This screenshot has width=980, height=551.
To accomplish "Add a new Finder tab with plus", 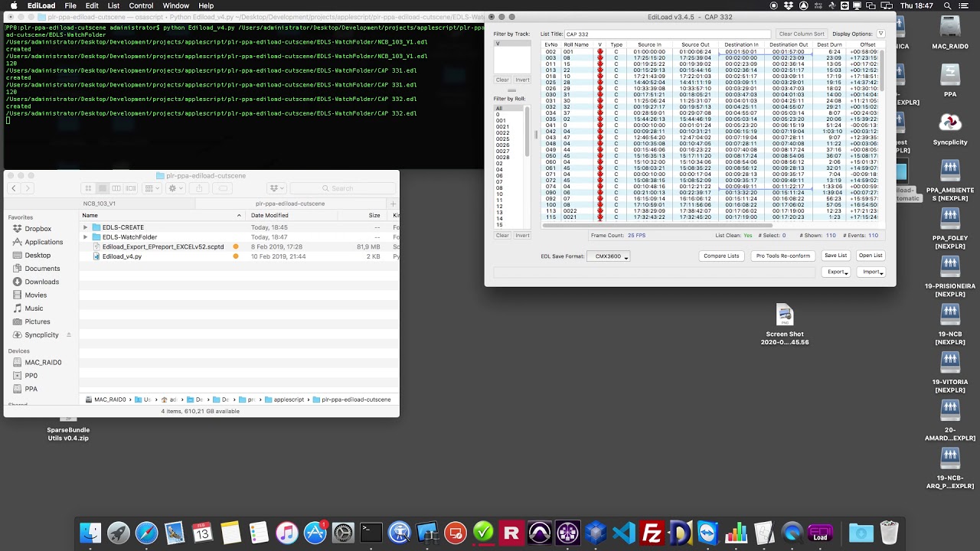I will click(394, 204).
